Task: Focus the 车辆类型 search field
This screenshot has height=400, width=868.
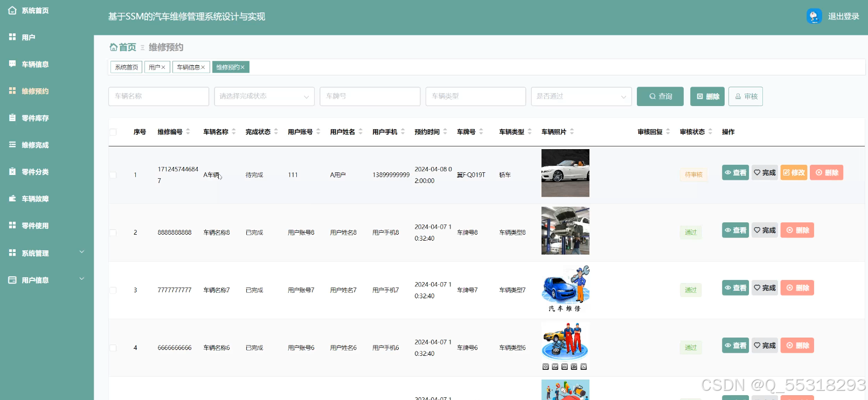Action: point(475,96)
